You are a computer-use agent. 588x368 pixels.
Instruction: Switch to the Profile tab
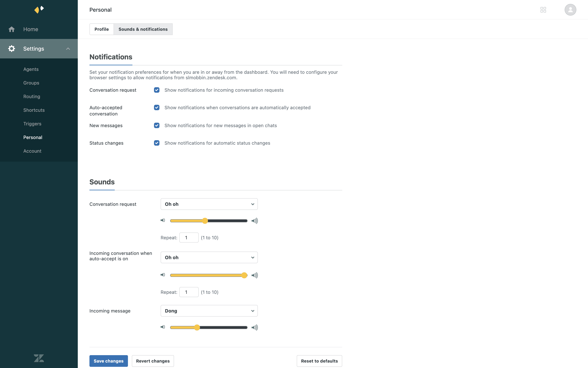point(101,29)
